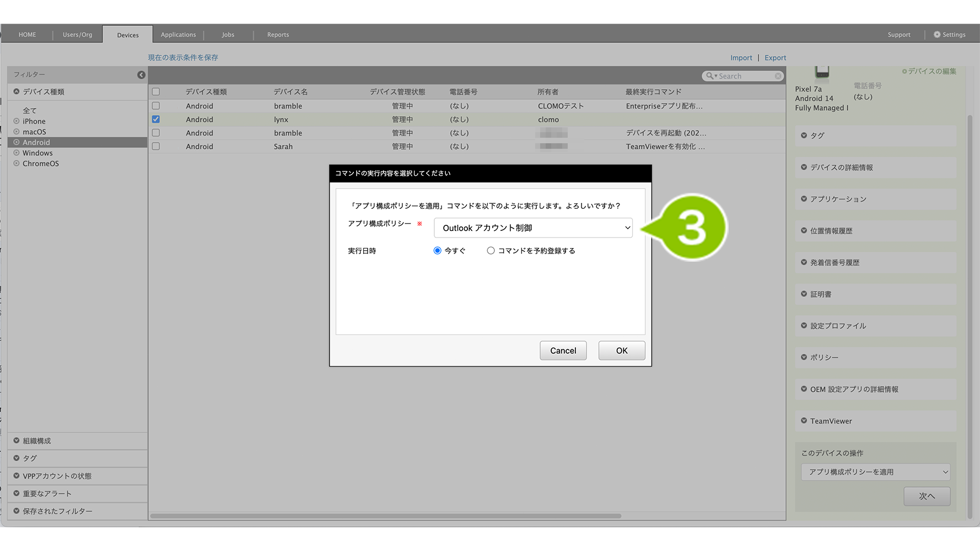Filter devices by ChromeOS

(x=41, y=163)
